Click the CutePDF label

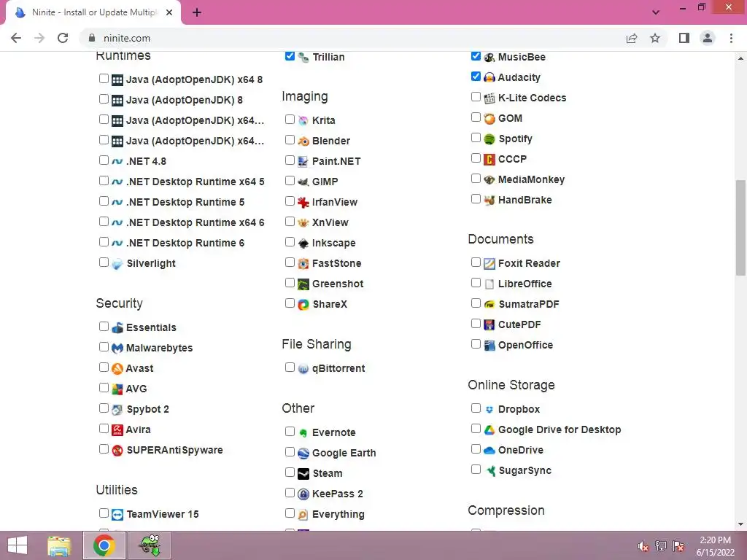click(x=519, y=324)
